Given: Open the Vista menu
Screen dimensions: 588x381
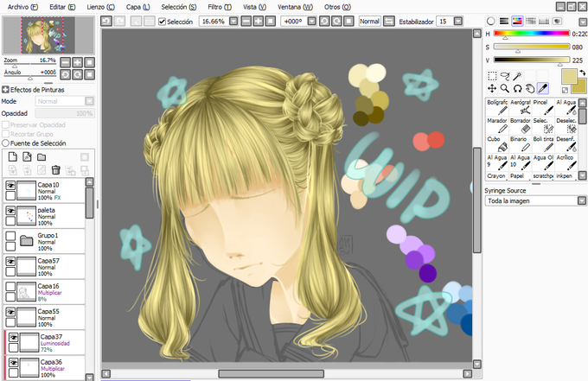Looking at the screenshot, I should pos(254,7).
